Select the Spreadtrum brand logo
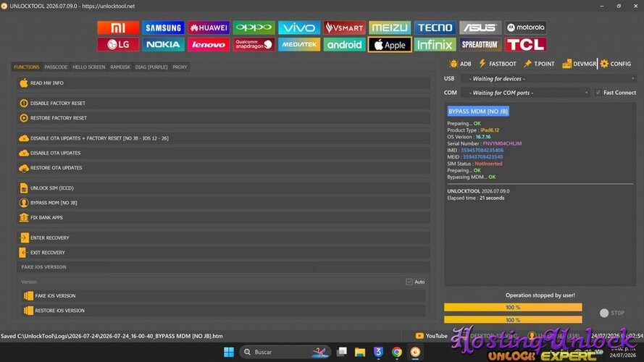Image resolution: width=644 pixels, height=362 pixels. 480,44
